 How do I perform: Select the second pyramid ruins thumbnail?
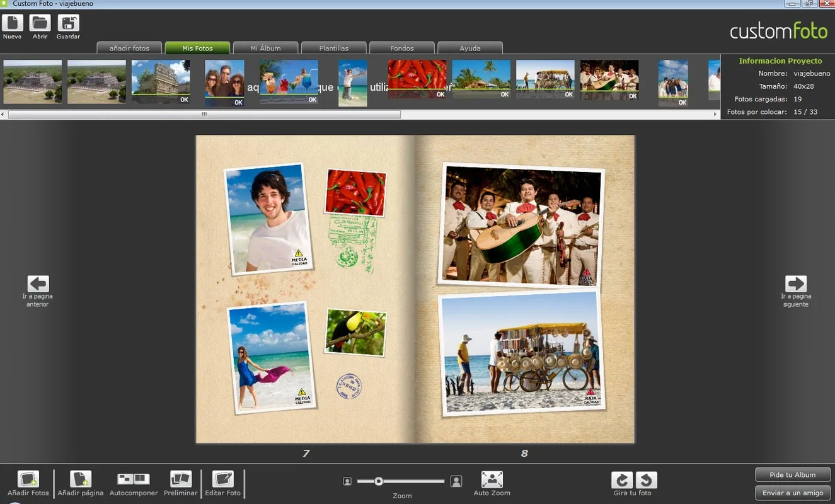(x=96, y=82)
